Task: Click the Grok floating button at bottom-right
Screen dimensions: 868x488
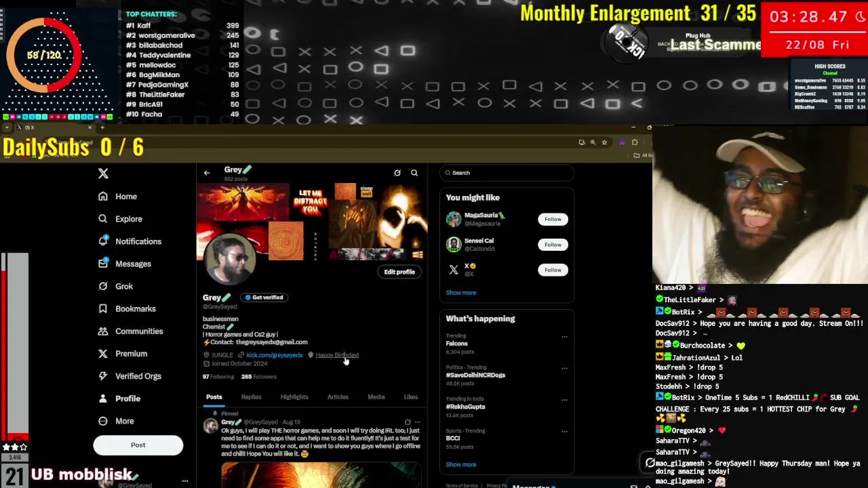Action: 650,463
